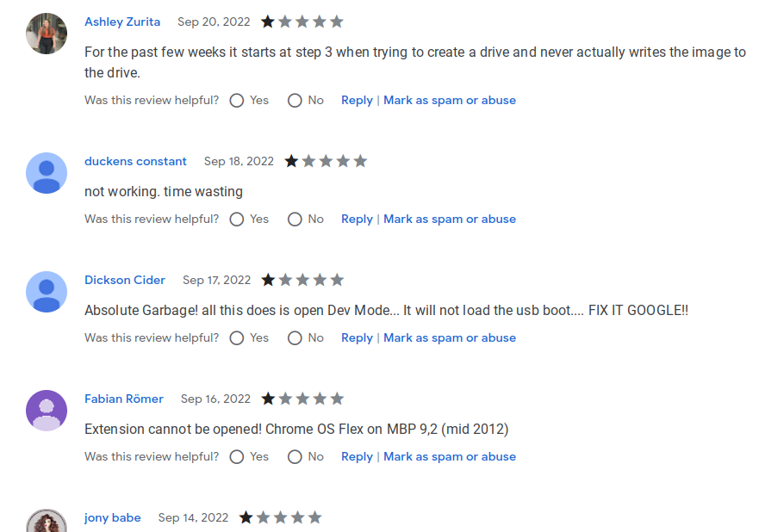Click the fifth star in duckens constant's rating

point(361,160)
